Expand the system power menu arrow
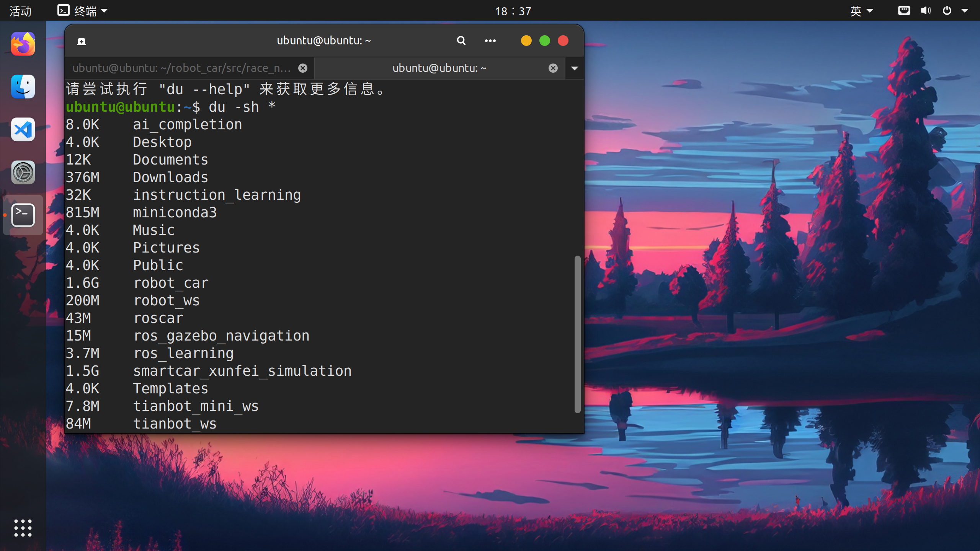The width and height of the screenshot is (980, 551). (965, 11)
